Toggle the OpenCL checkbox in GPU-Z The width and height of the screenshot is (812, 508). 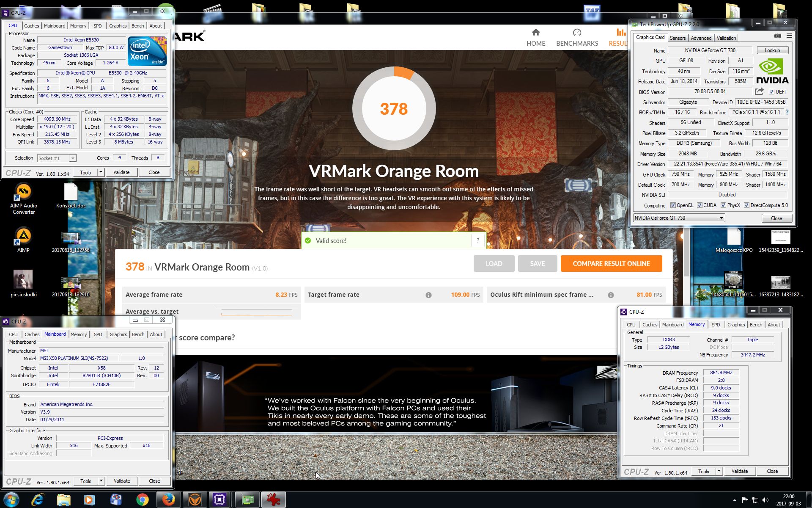tap(673, 205)
